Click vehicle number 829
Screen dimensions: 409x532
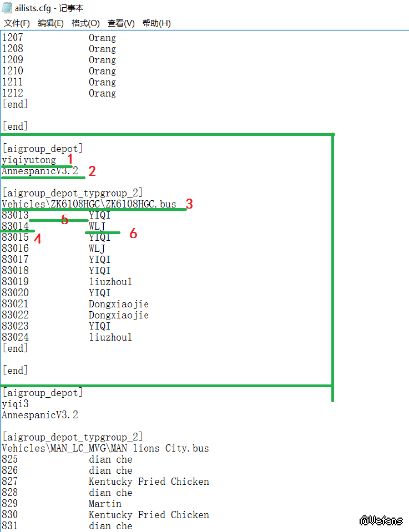click(x=10, y=504)
